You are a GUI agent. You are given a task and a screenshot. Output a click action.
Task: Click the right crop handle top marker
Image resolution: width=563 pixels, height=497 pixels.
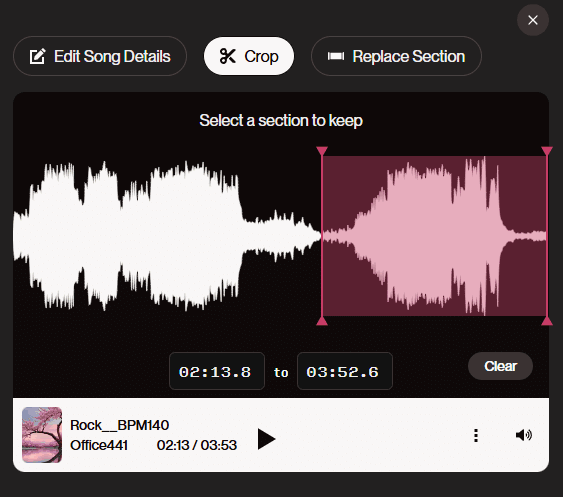pos(547,151)
